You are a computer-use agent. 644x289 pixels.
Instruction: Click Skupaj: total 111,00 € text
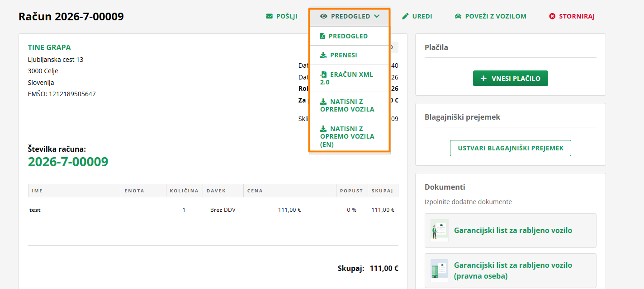368,268
